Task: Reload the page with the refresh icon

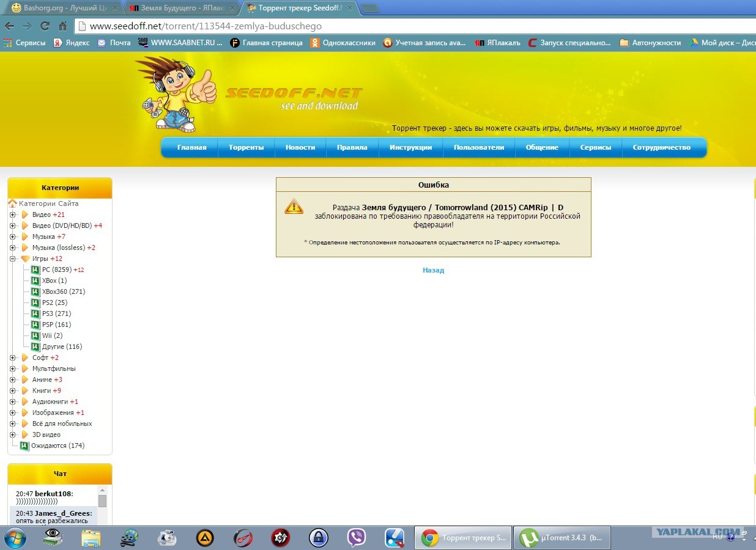Action: click(x=45, y=26)
